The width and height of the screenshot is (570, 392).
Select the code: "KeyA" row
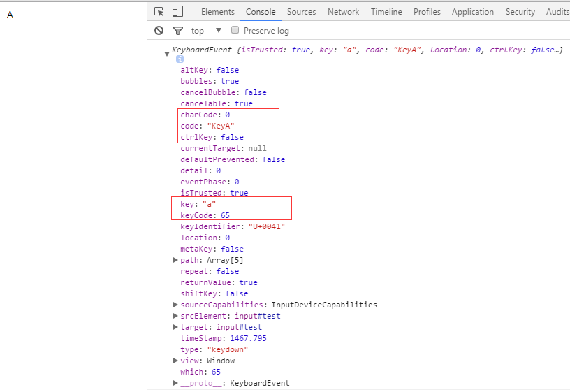point(207,126)
